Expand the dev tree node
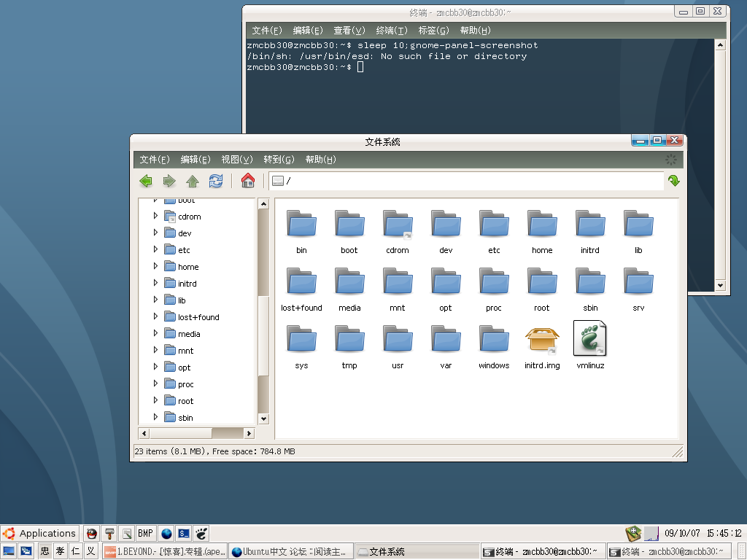Viewport: 747px width, 560px height. tap(155, 233)
